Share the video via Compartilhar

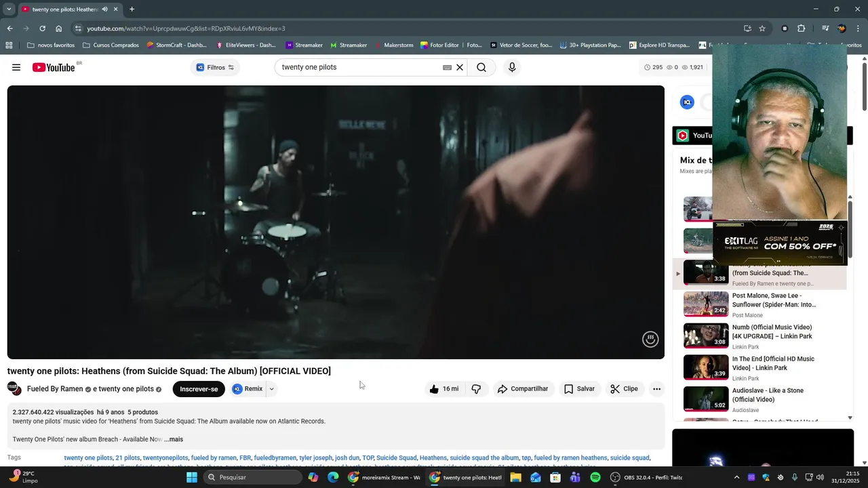522,389
